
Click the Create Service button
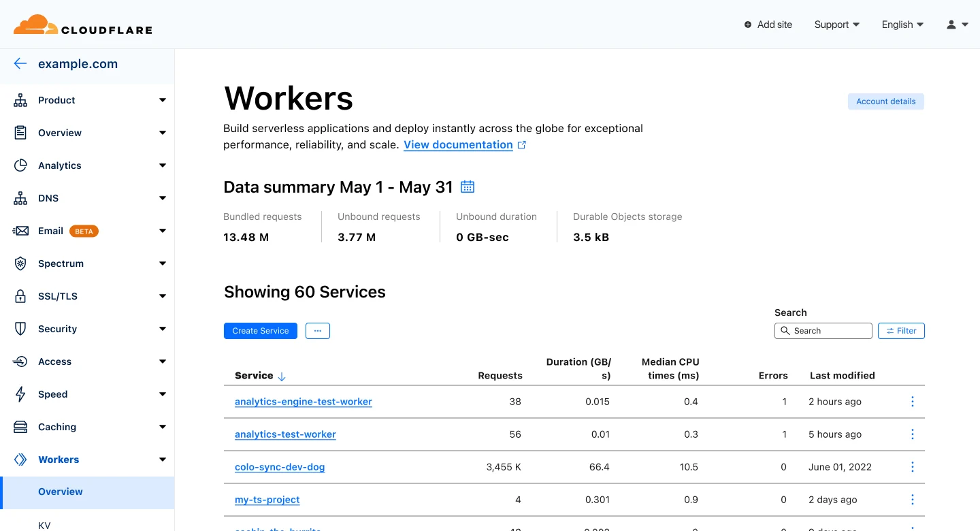[261, 331]
